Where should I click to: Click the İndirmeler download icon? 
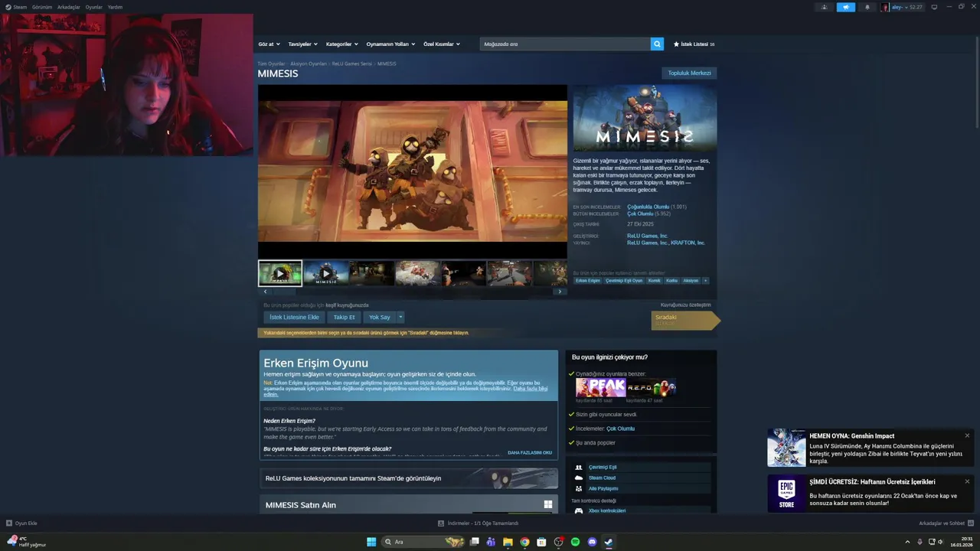click(x=441, y=523)
